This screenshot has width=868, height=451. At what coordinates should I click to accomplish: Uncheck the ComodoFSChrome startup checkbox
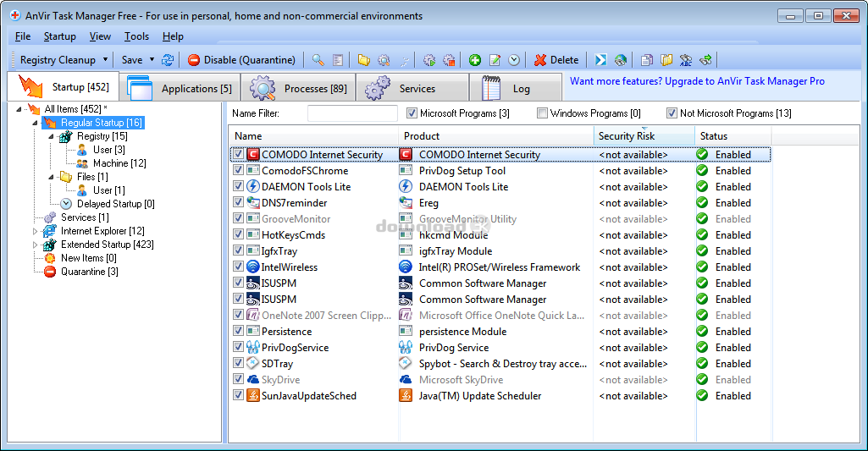tap(239, 170)
